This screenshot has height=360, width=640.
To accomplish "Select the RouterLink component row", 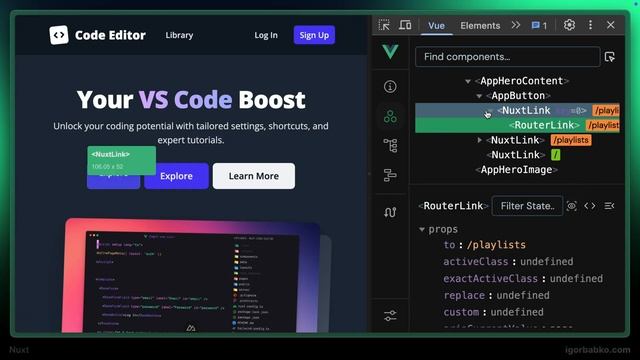I will [x=517, y=125].
